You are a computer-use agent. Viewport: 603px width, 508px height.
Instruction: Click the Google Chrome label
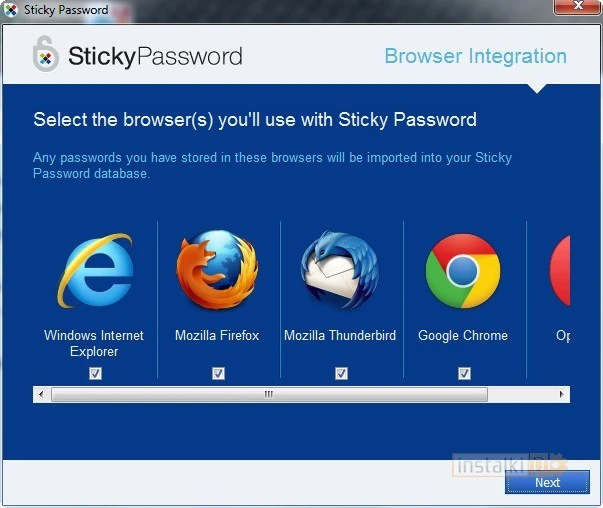click(463, 335)
